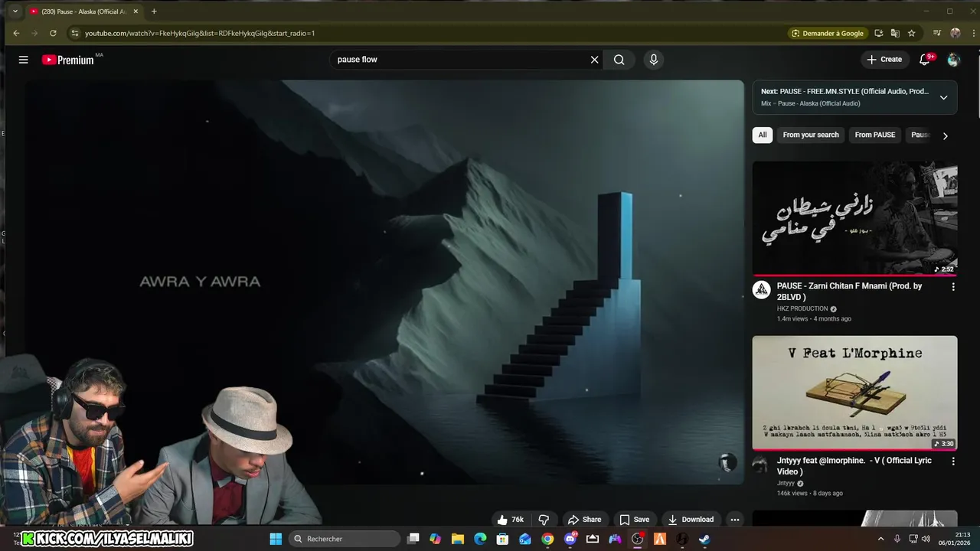The height and width of the screenshot is (551, 980).
Task: Expand the Next mix playlist panel
Action: point(943,97)
